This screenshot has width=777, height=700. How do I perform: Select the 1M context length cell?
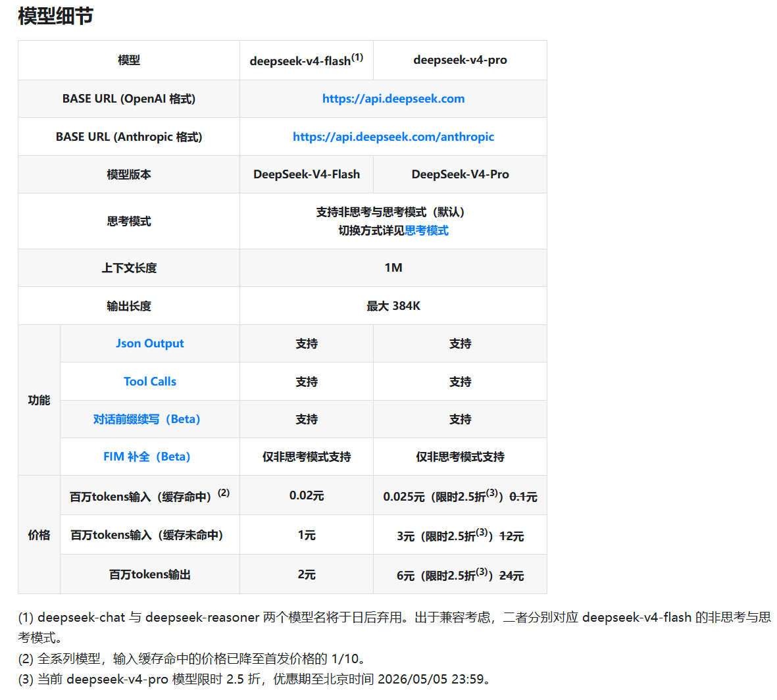393,267
